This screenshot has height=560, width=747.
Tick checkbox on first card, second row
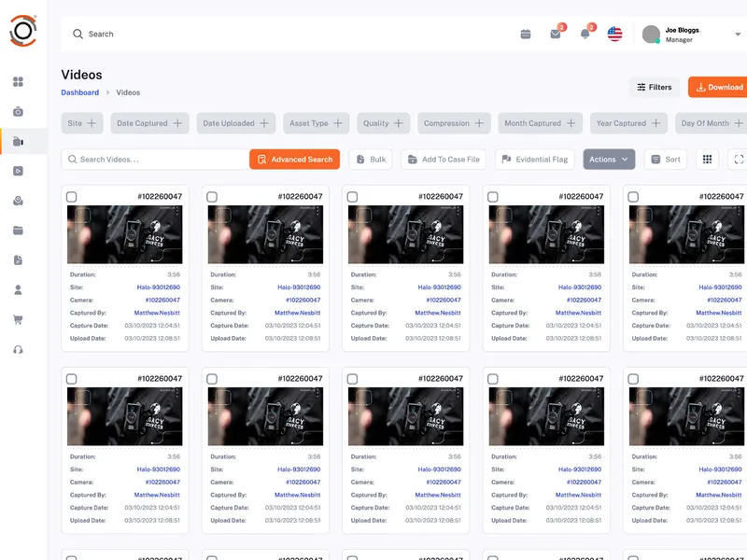[x=72, y=379]
